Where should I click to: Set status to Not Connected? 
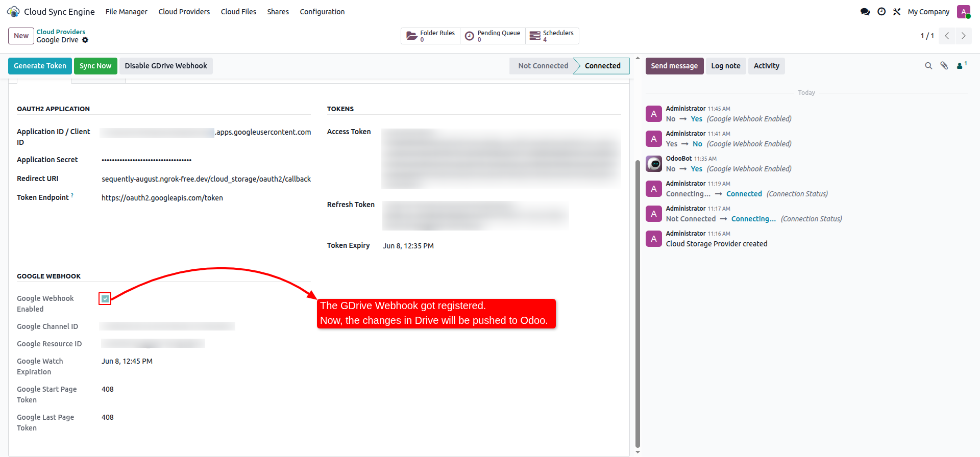[x=542, y=66]
